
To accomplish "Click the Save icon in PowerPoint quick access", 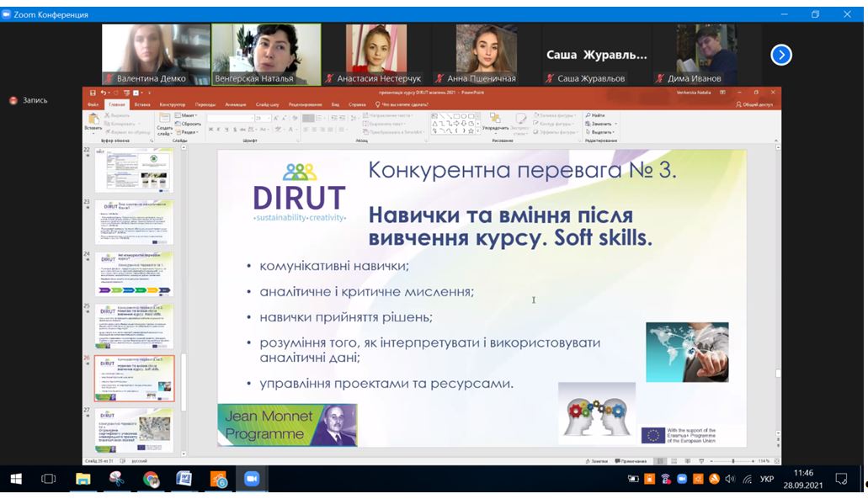I will (93, 93).
